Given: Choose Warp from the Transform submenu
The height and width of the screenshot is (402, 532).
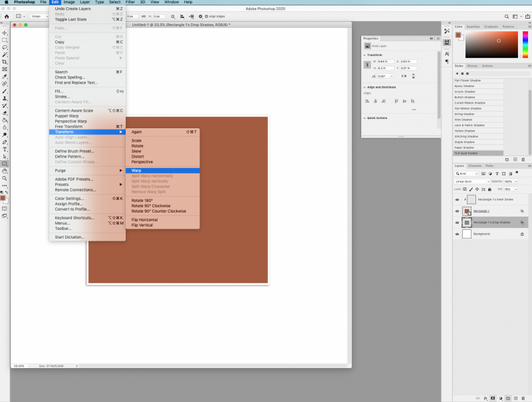Looking at the screenshot, I should [162, 171].
